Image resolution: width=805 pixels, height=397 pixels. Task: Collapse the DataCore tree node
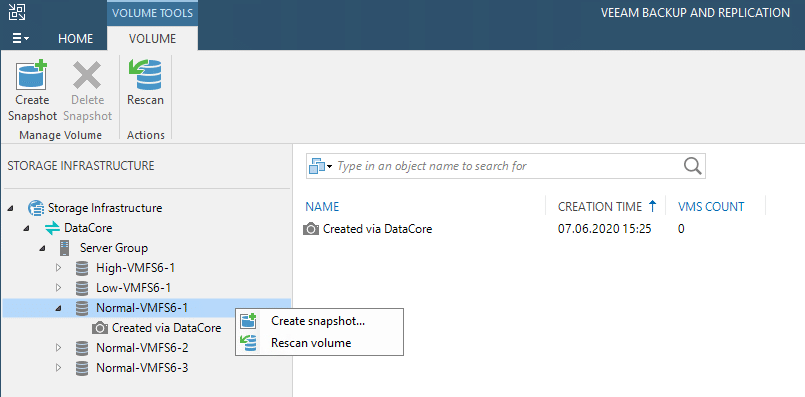coord(27,228)
